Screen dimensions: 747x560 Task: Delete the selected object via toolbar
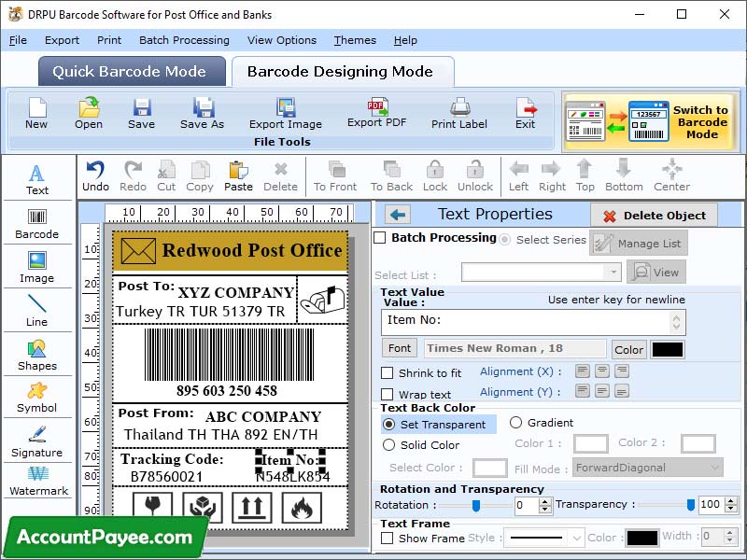pyautogui.click(x=281, y=176)
